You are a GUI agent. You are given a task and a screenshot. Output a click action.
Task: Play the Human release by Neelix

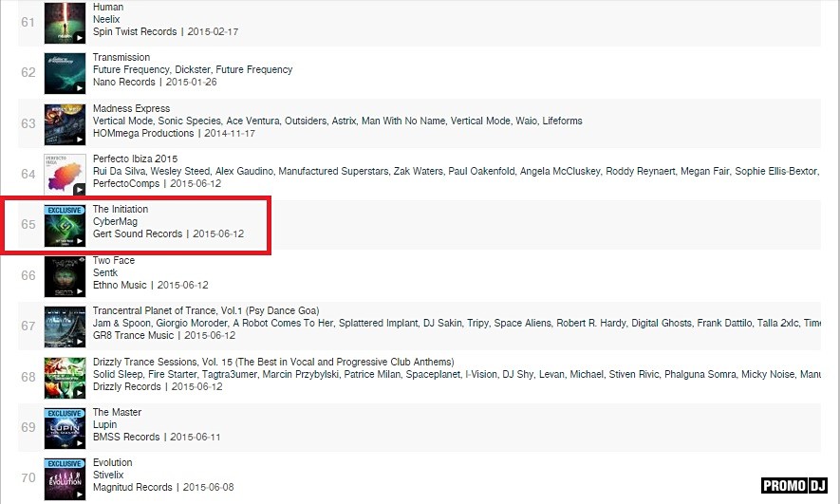[80, 38]
